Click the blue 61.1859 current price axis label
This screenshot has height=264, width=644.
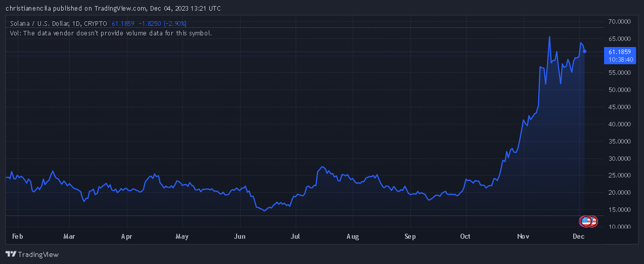coord(619,52)
